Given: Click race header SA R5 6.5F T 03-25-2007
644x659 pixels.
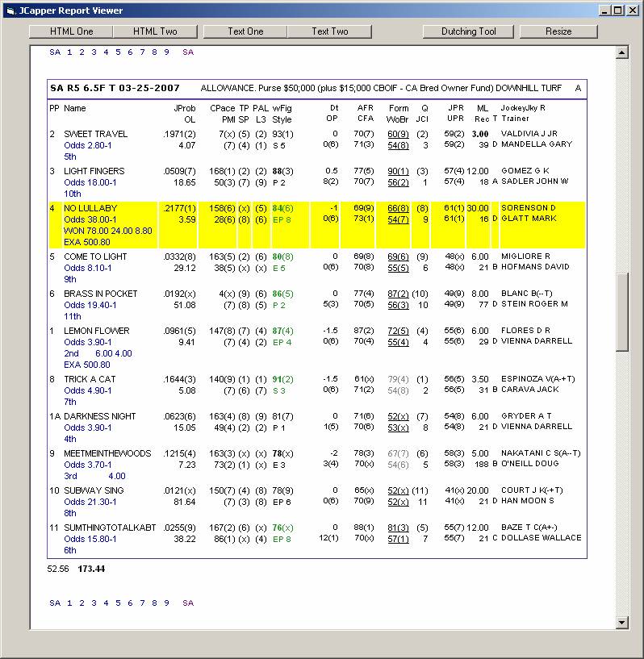Looking at the screenshot, I should pyautogui.click(x=115, y=88).
